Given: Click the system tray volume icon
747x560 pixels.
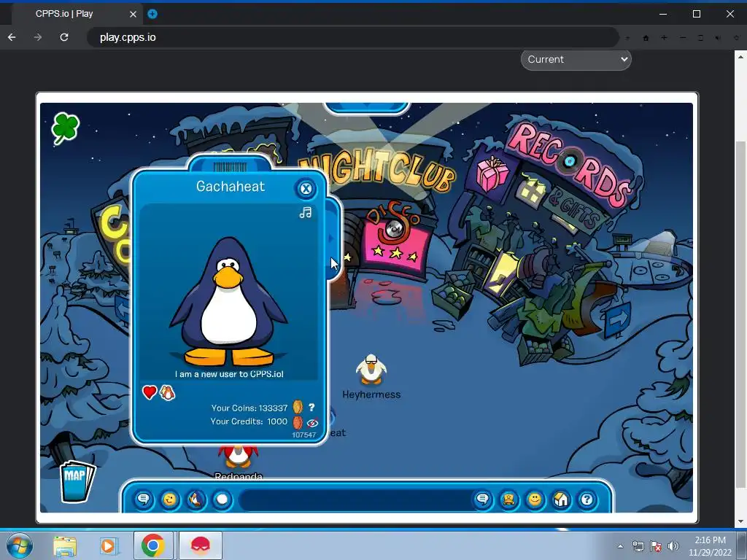Looking at the screenshot, I should [673, 546].
